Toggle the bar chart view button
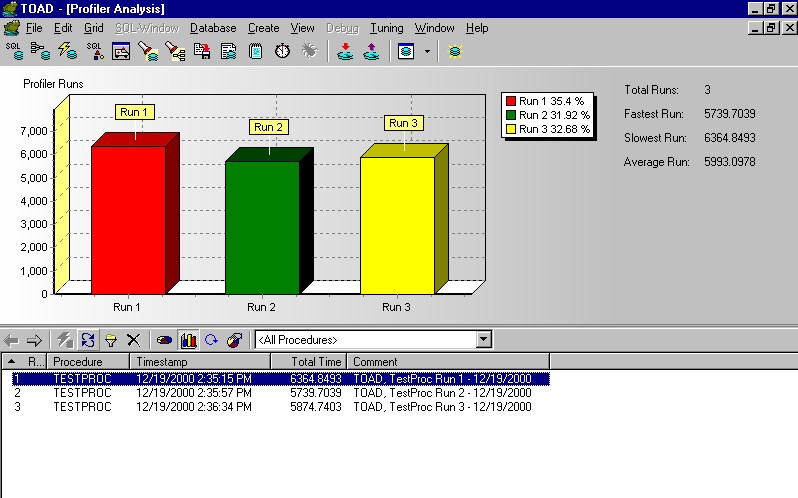Viewport: 798px width, 498px height. tap(188, 340)
